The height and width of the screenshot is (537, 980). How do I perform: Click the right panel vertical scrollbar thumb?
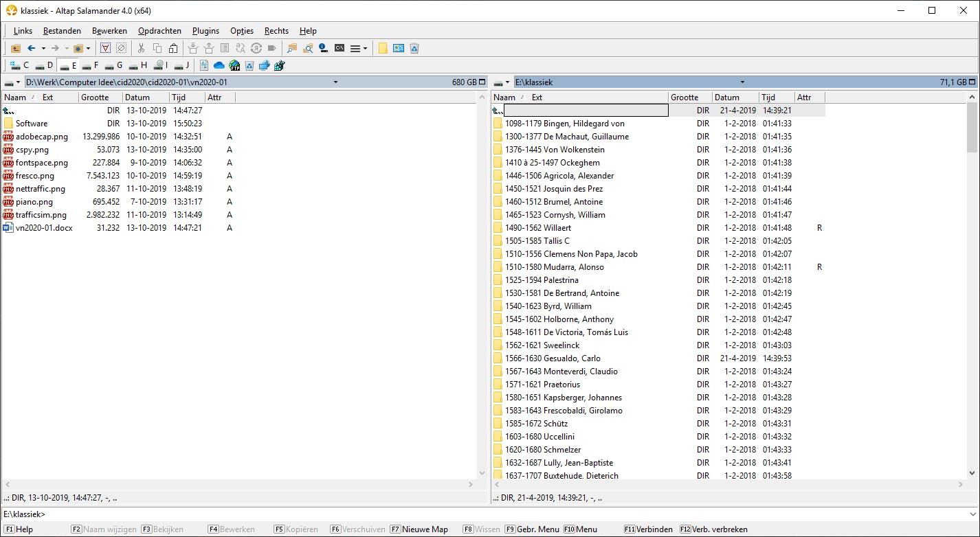[x=972, y=129]
